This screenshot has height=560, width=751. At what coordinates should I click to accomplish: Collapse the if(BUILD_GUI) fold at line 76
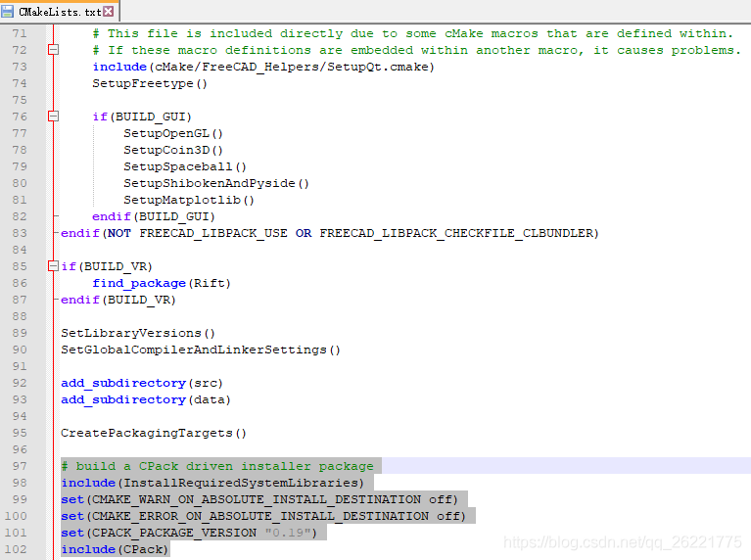pos(54,116)
